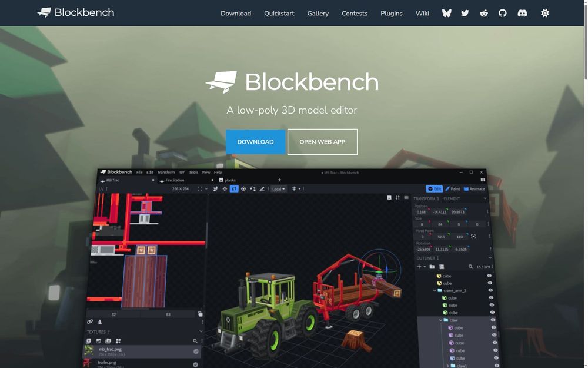The width and height of the screenshot is (588, 368).
Task: Click the viewport hamburger menu icon
Action: [406, 197]
